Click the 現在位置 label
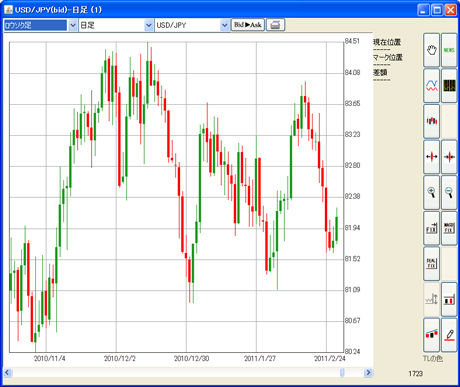Screen dimensions: 460x387 click(x=387, y=42)
